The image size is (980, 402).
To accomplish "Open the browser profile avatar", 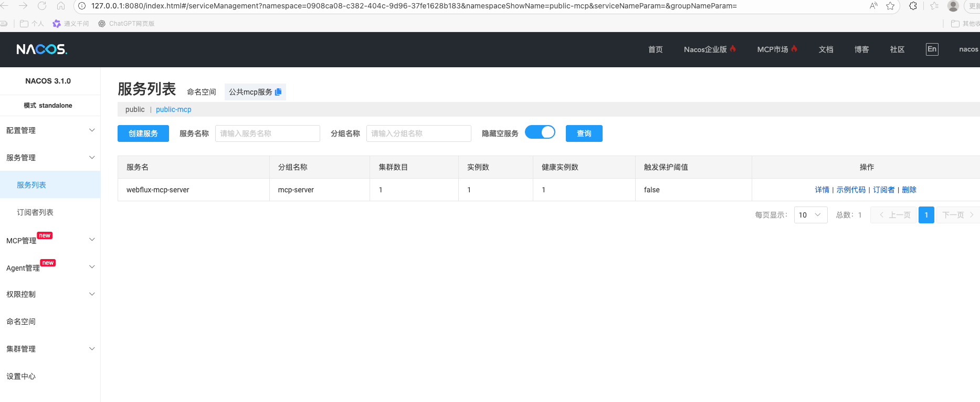I will click(x=953, y=6).
